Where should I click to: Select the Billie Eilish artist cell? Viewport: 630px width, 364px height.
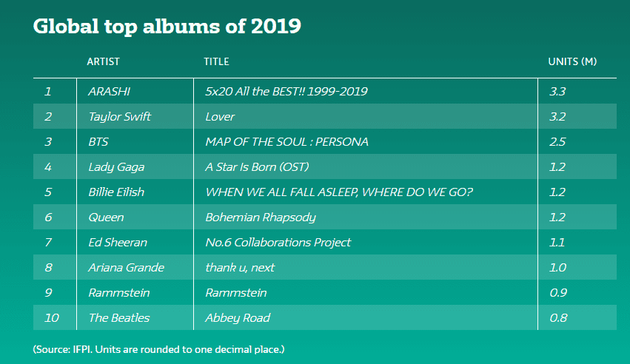coord(115,192)
